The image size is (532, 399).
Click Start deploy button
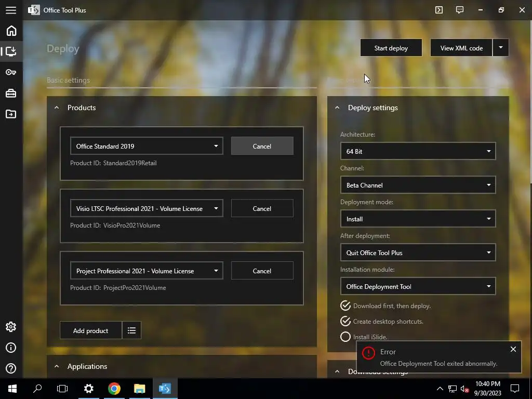[x=391, y=48]
